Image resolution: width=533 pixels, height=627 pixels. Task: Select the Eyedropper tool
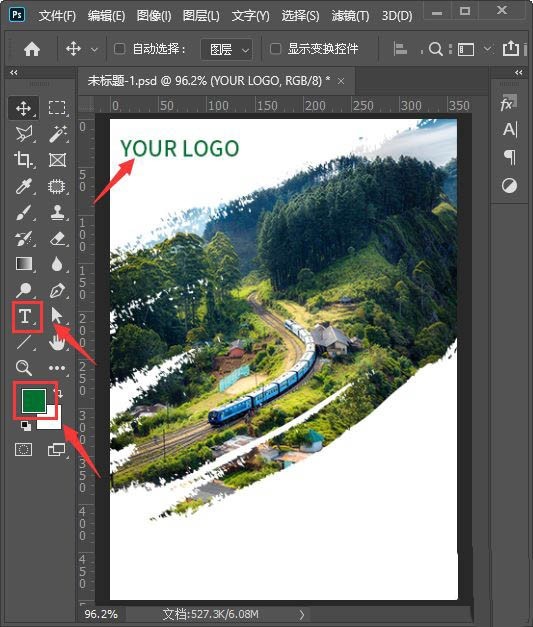pyautogui.click(x=24, y=186)
